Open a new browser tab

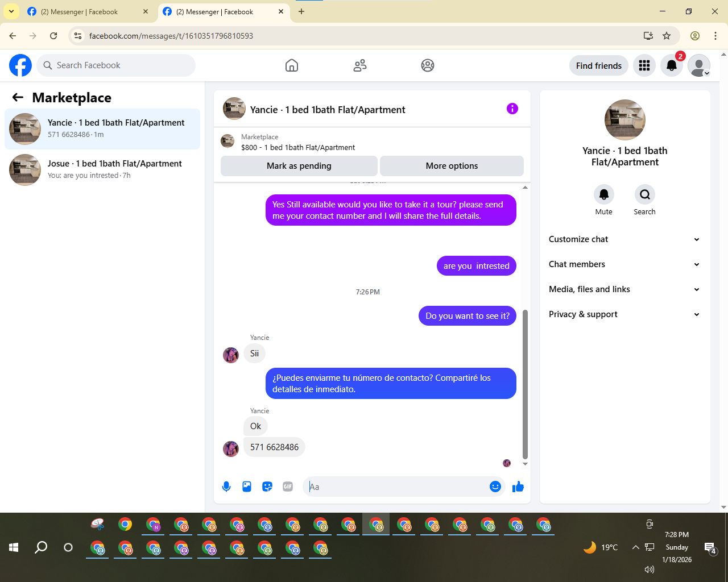[301, 11]
